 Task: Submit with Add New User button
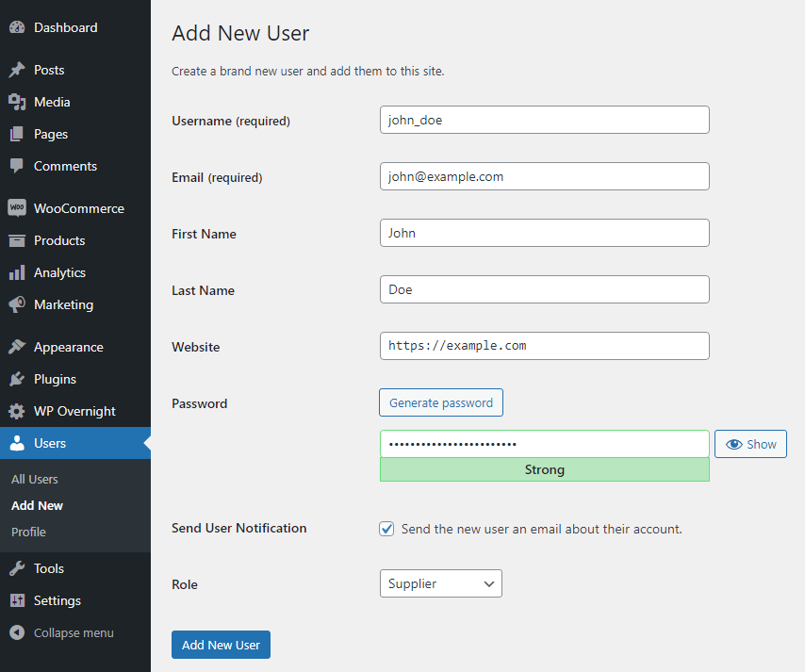point(221,645)
